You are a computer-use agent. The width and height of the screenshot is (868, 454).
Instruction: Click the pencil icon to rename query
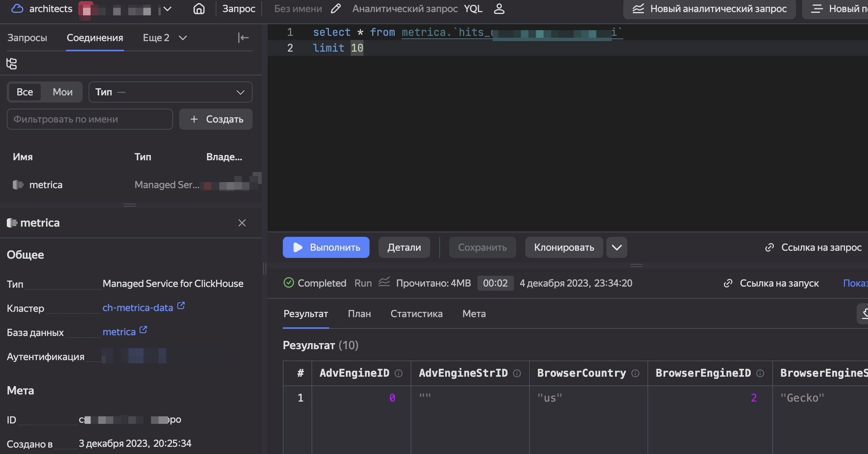coord(336,9)
